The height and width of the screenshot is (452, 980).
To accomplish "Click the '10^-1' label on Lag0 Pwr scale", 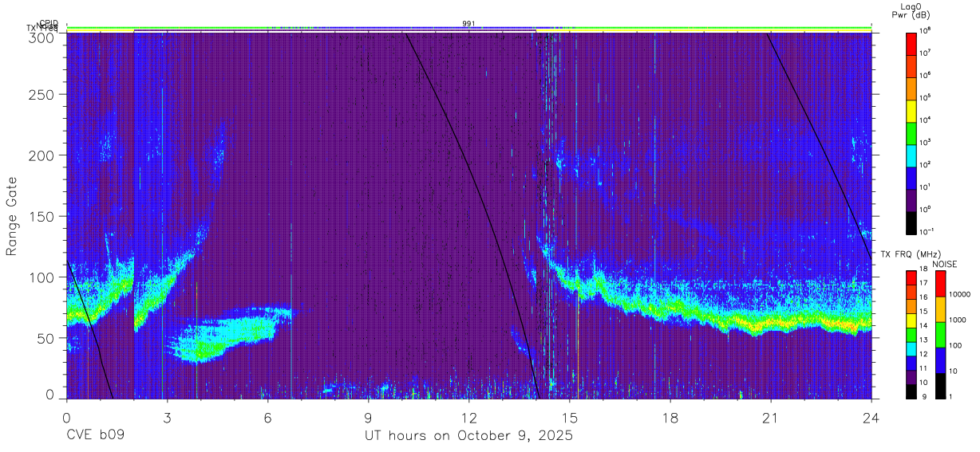I will [928, 231].
